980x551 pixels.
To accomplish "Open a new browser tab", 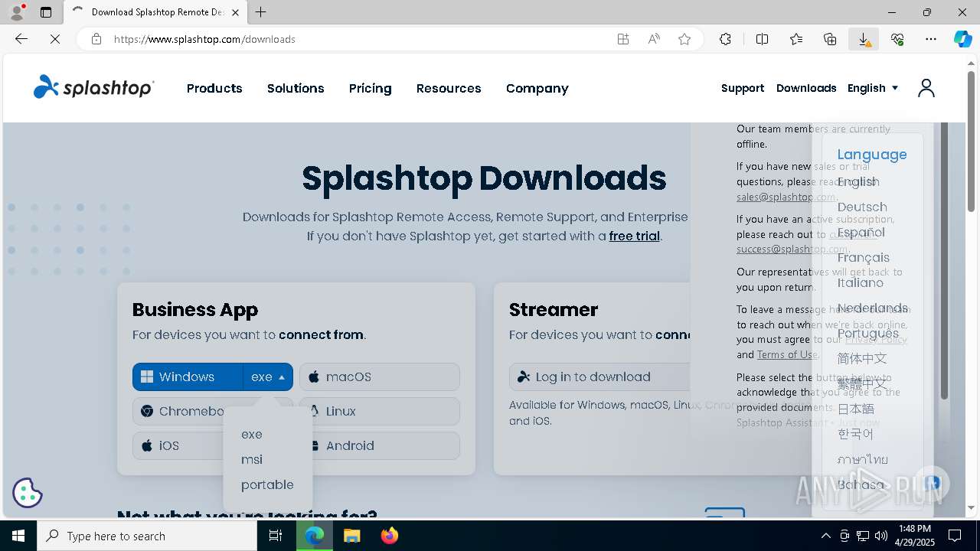I will (x=261, y=12).
